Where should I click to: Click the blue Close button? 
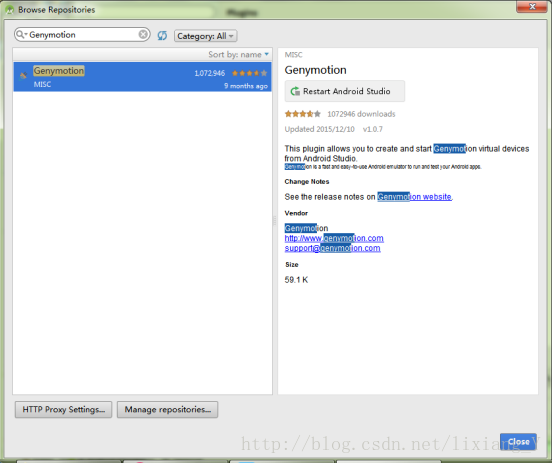518,441
